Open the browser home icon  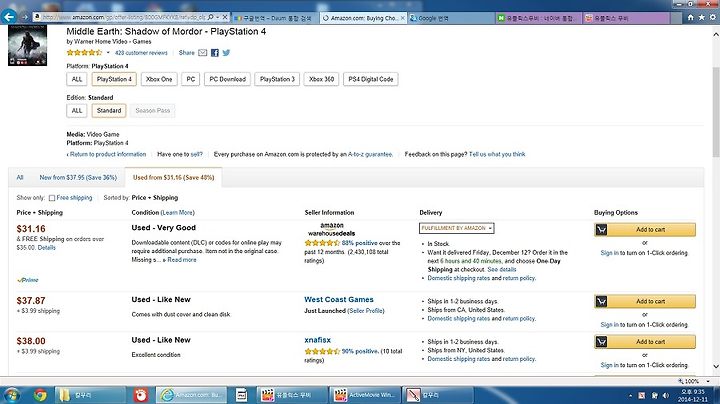pyautogui.click(x=690, y=17)
